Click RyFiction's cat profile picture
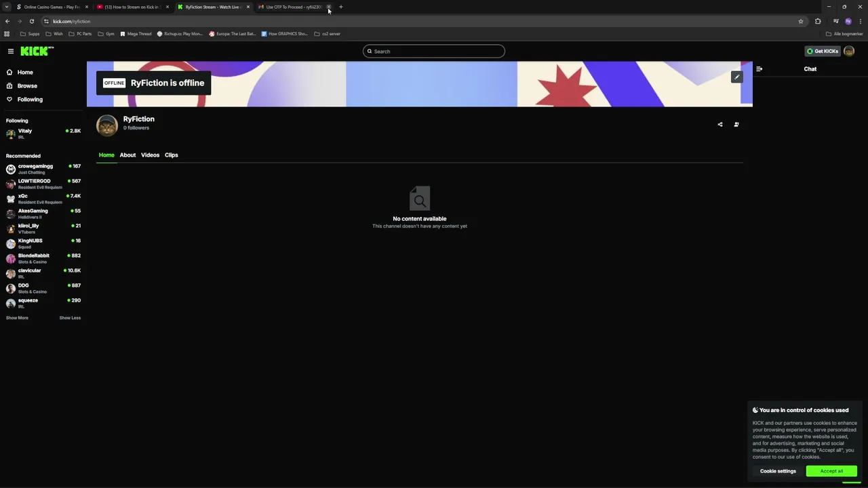This screenshot has width=868, height=488. coord(107,125)
